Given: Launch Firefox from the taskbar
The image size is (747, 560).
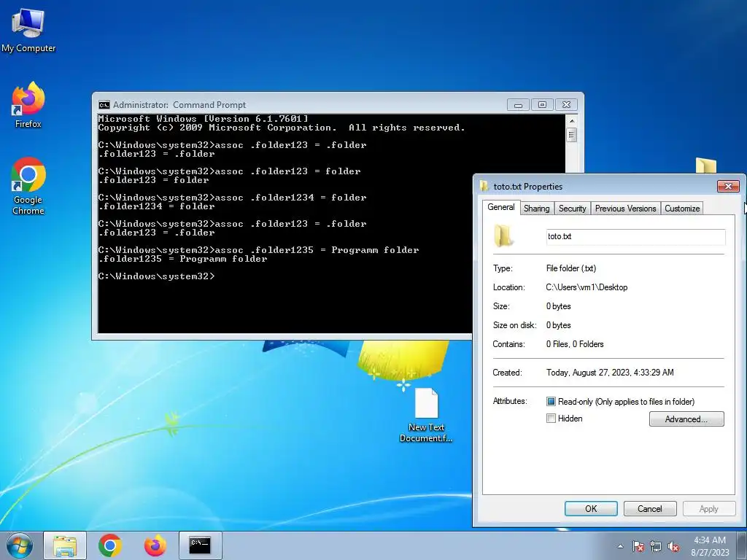Looking at the screenshot, I should coord(155,545).
